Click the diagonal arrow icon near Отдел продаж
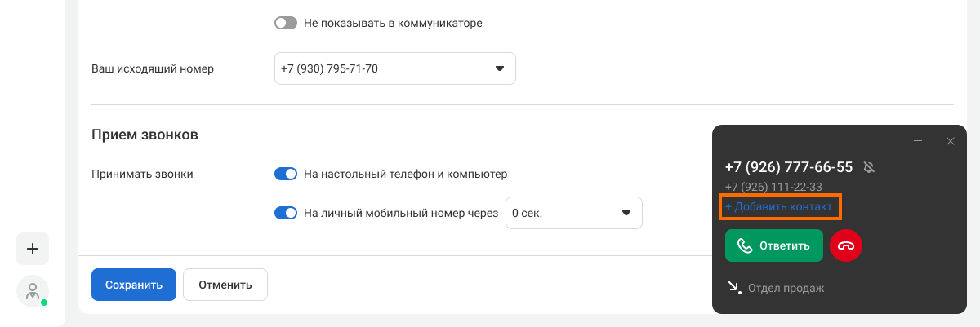The height and width of the screenshot is (327, 980). (x=733, y=288)
